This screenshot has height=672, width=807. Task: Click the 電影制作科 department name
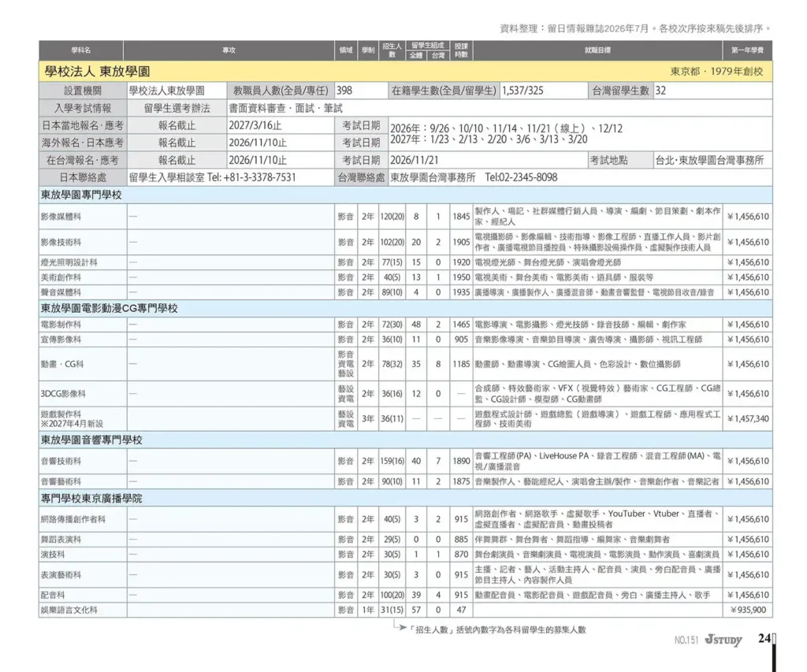[61, 325]
